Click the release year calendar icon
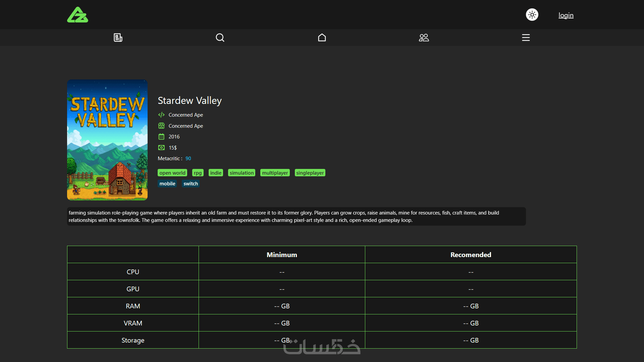 click(x=161, y=137)
